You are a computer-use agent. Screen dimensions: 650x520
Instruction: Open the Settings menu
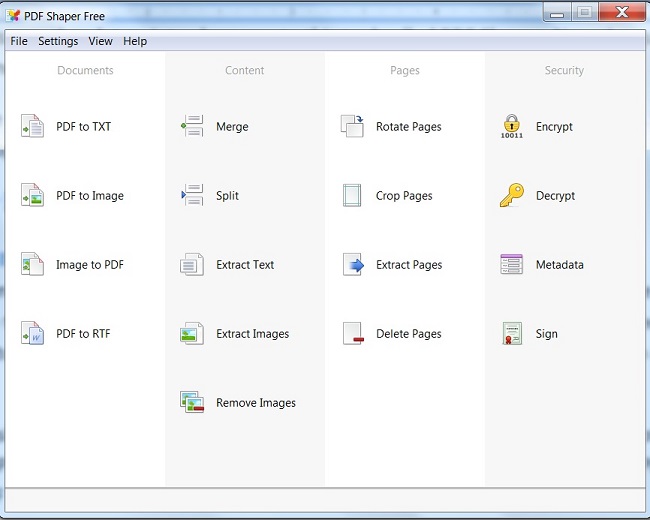tap(58, 41)
